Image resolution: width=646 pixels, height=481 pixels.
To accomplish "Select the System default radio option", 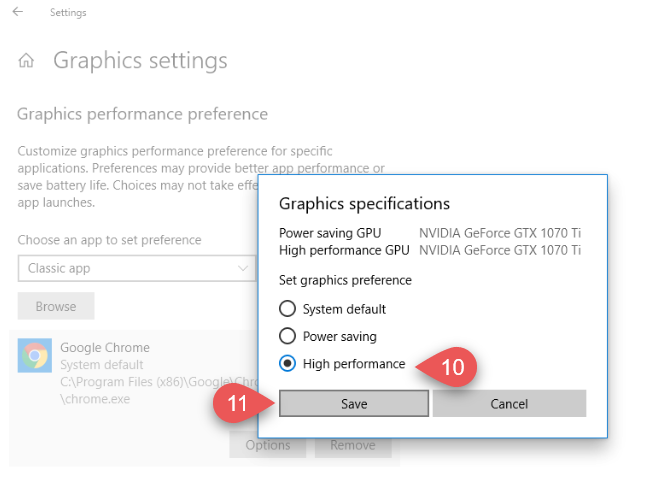I will (x=287, y=308).
